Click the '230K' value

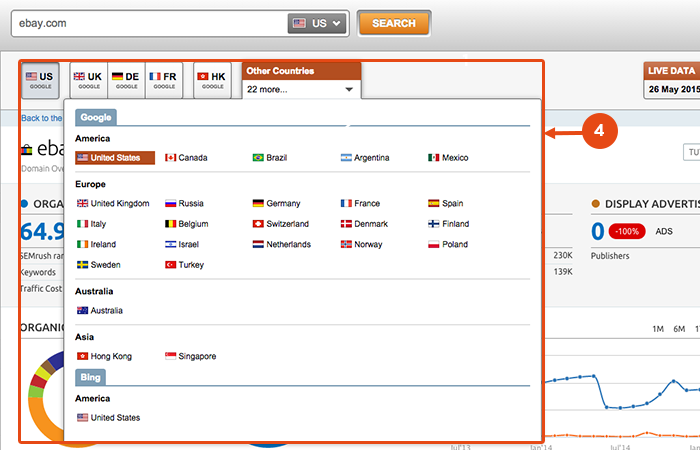point(562,255)
